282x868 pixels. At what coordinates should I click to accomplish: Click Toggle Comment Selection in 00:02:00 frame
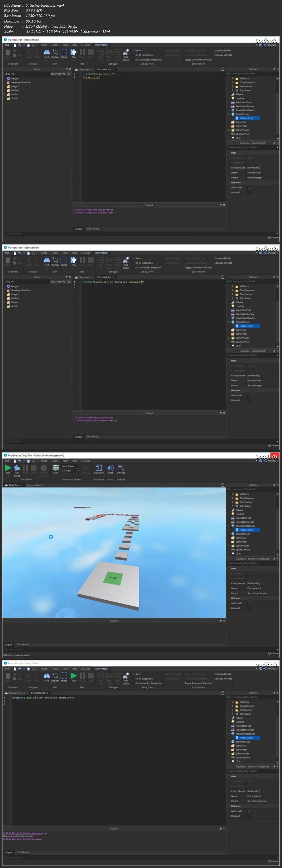click(198, 60)
